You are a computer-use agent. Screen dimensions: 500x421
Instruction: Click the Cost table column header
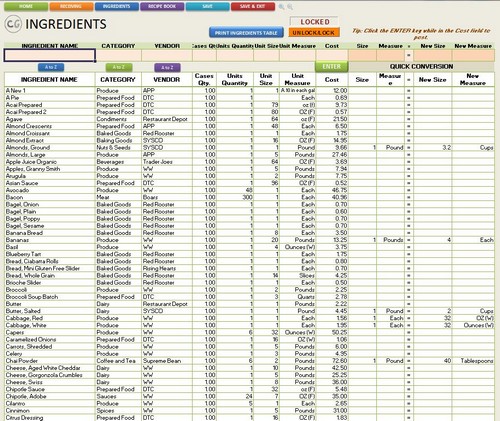tap(332, 79)
